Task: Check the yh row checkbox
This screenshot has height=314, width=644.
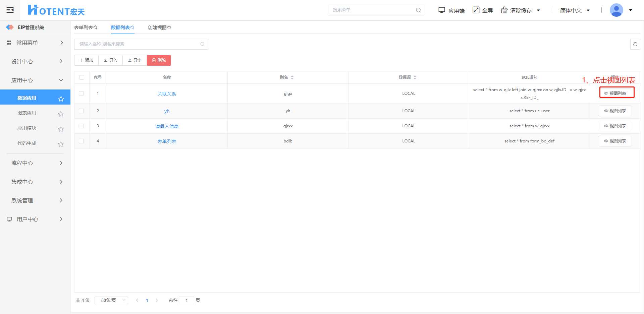Action: point(81,111)
